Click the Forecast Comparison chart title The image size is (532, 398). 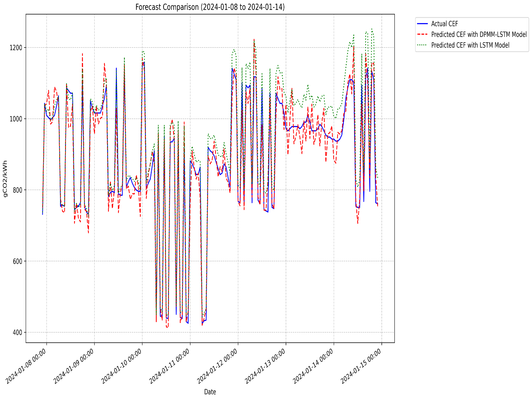pos(210,7)
